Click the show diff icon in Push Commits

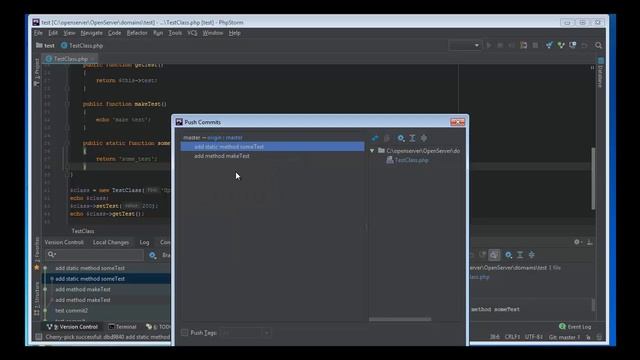pyautogui.click(x=375, y=138)
